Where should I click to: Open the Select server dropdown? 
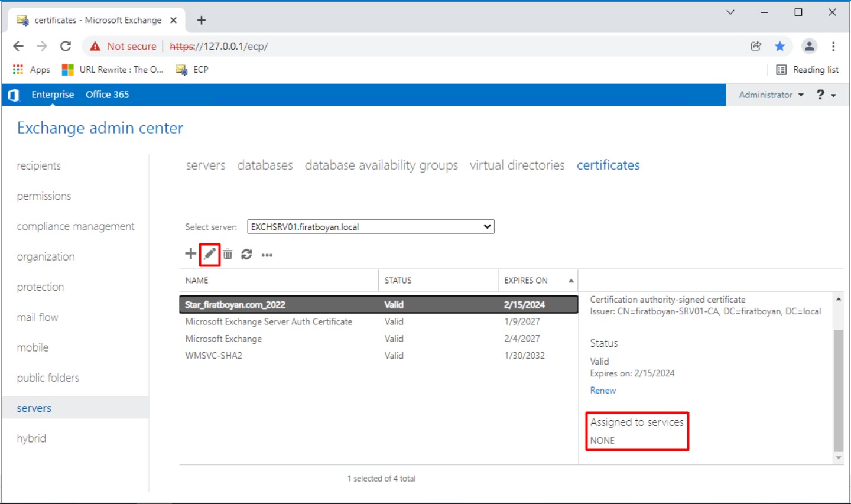point(371,227)
